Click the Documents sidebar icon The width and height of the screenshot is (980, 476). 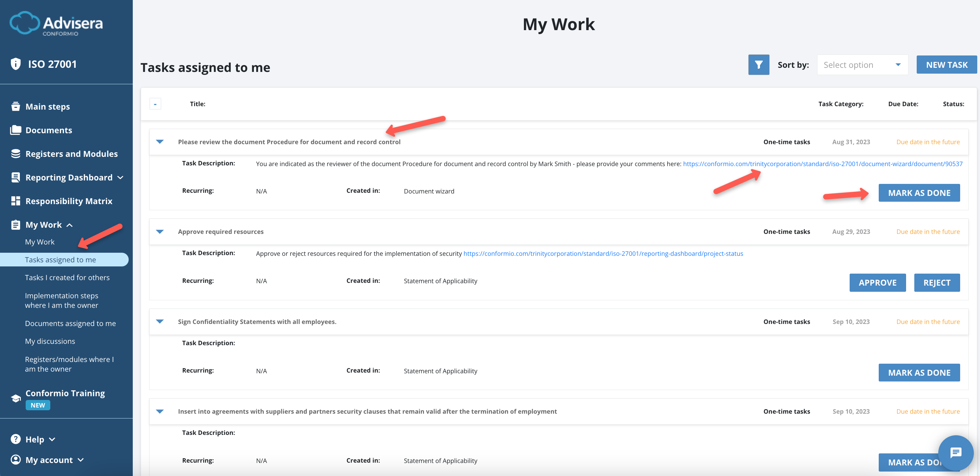(x=16, y=129)
